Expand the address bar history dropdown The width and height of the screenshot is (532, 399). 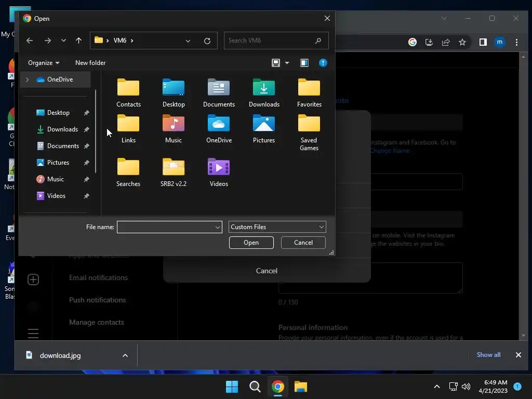point(188,41)
